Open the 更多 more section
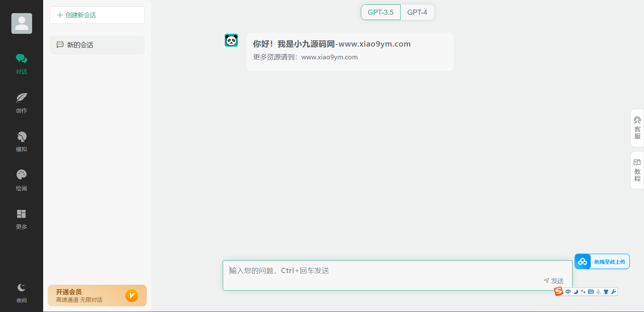 (x=21, y=220)
